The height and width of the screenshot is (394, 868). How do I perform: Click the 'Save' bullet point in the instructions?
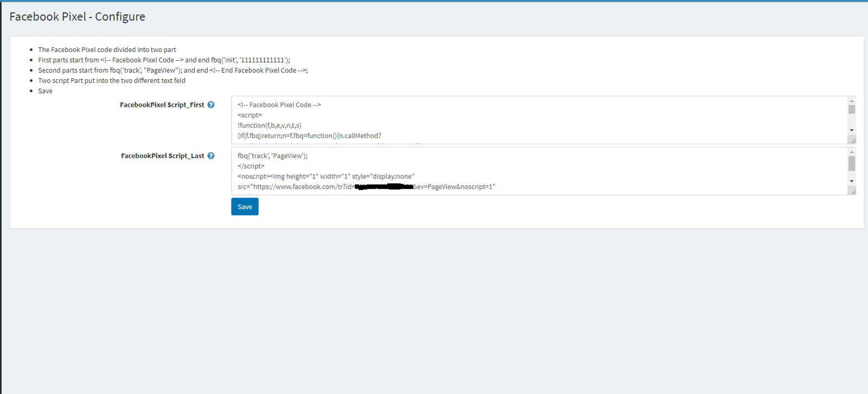[45, 91]
